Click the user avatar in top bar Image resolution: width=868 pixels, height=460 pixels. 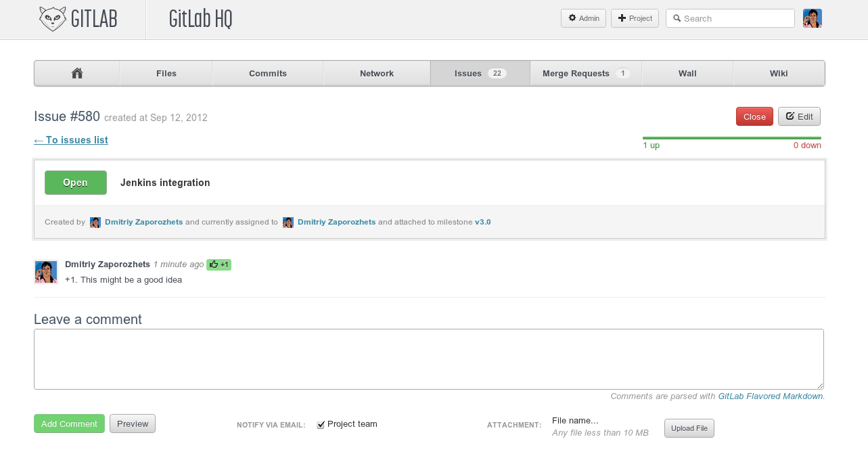coord(812,18)
